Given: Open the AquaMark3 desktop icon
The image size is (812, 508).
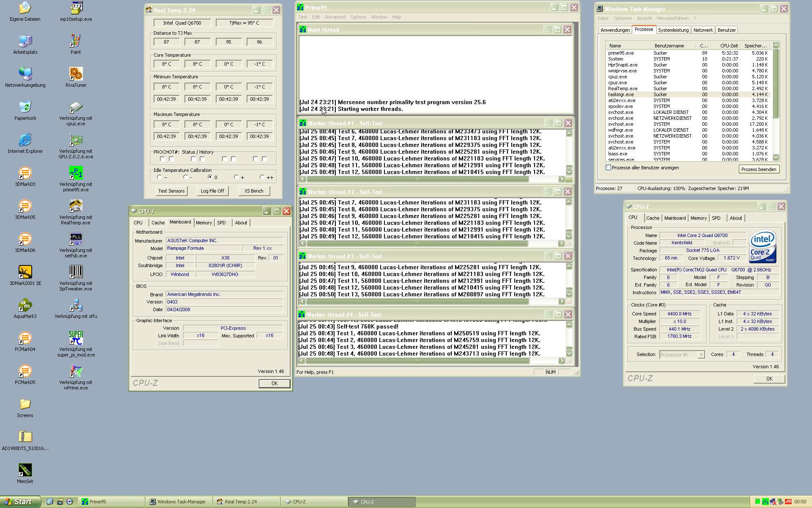Looking at the screenshot, I should point(25,305).
